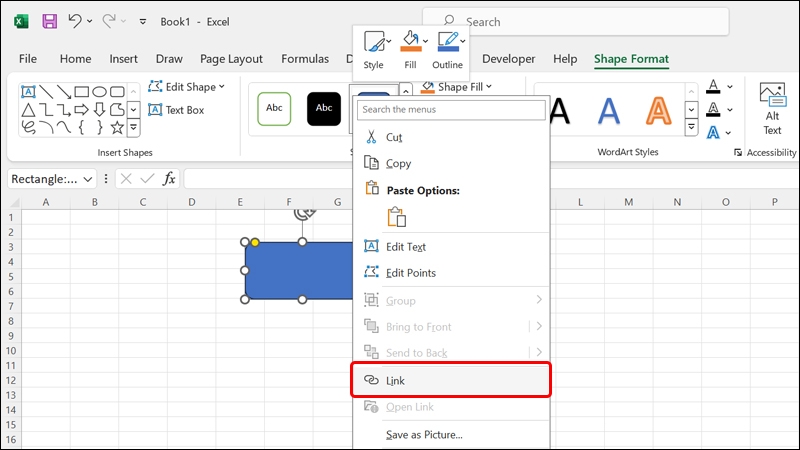Viewport: 800px width, 450px height.
Task: Choose Copy from the context menu
Action: coord(452,163)
